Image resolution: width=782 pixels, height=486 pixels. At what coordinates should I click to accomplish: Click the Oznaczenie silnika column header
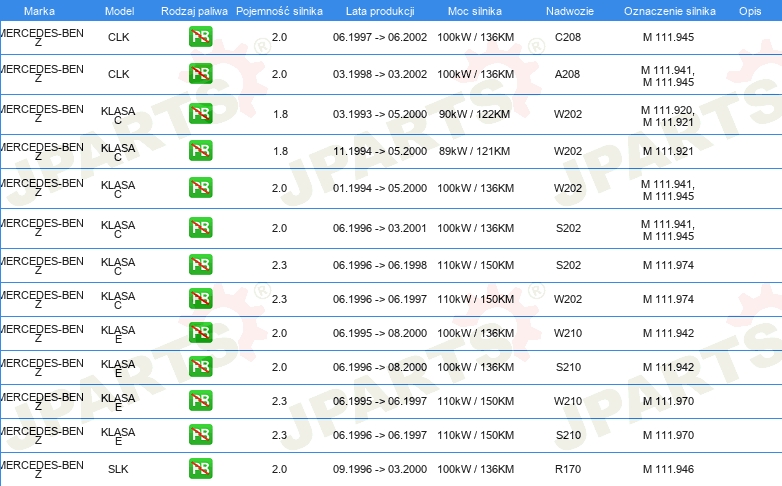669,11
